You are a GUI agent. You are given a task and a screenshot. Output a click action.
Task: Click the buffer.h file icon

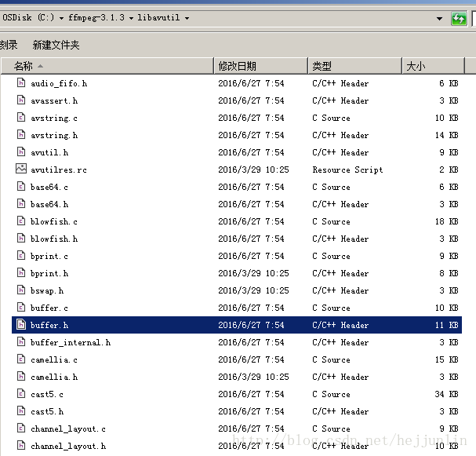tap(21, 325)
